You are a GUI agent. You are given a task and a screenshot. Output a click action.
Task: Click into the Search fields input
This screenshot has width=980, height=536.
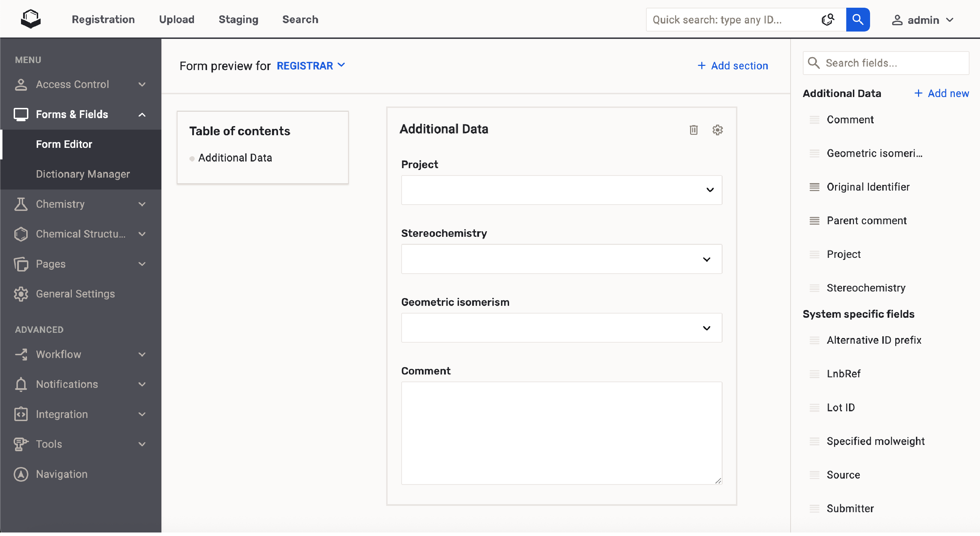point(892,63)
